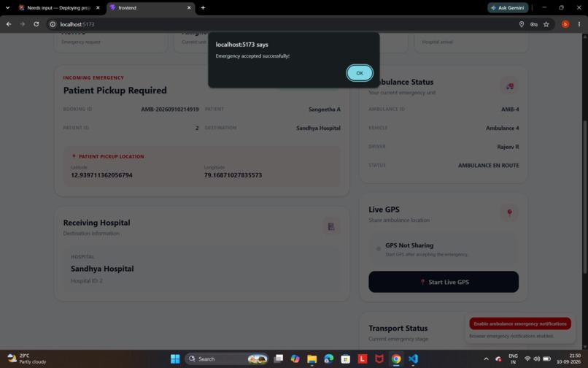Open Microsoft Edge from taskbar
This screenshot has width=588, height=368.
click(329, 359)
